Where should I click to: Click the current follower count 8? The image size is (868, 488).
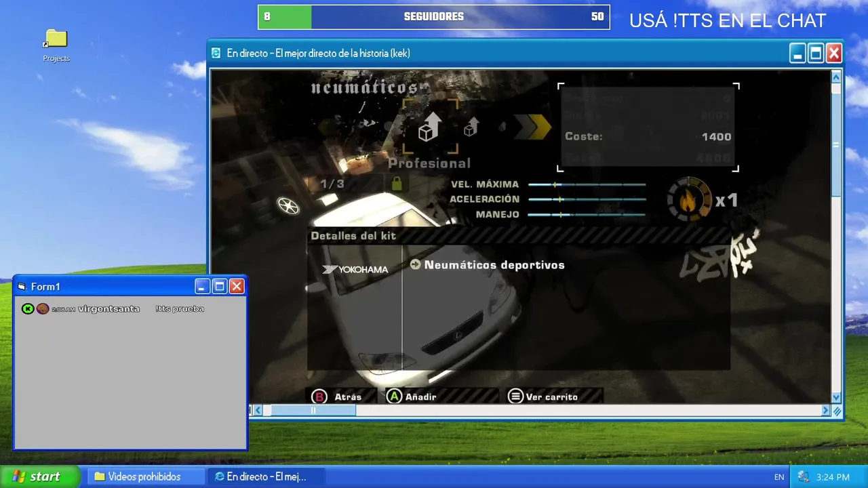tap(267, 17)
